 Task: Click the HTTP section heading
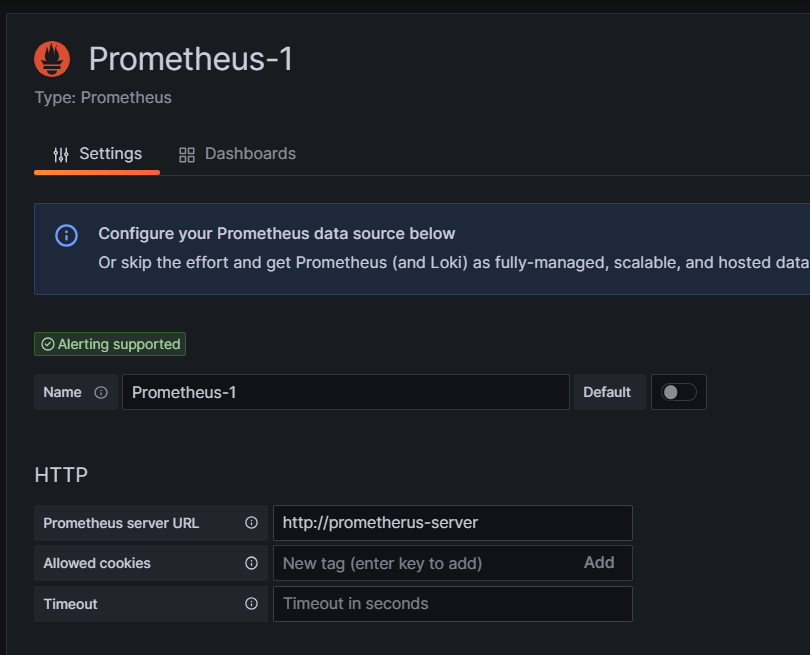point(61,474)
